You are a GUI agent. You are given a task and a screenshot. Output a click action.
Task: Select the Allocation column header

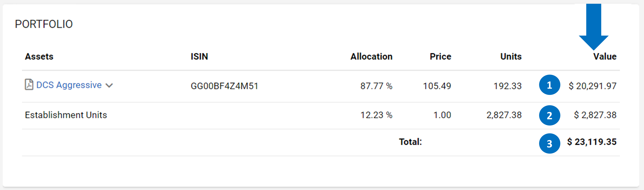point(371,57)
